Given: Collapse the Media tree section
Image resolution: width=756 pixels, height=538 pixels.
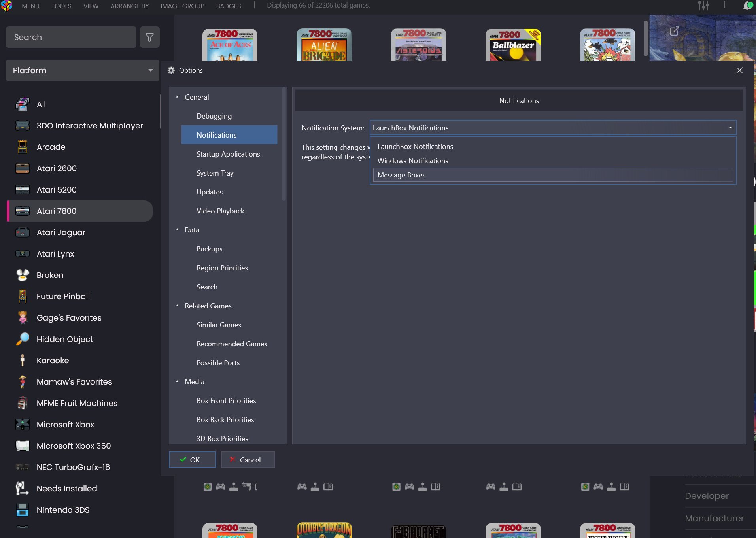Looking at the screenshot, I should point(178,381).
